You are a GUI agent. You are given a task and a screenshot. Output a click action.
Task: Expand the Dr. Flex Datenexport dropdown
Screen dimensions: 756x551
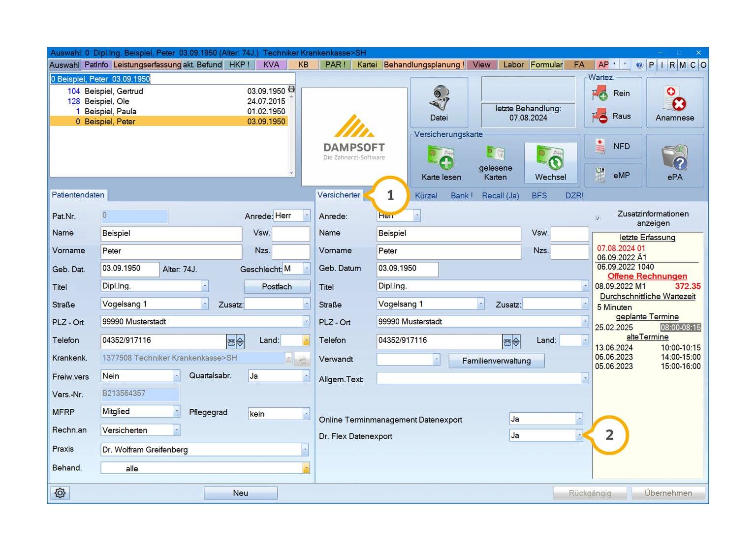point(579,435)
